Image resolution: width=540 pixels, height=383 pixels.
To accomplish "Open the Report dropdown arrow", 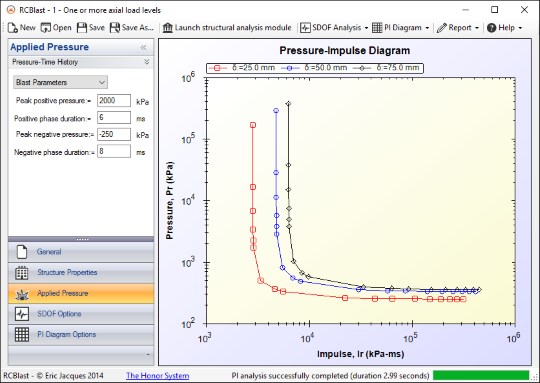I will (477, 28).
